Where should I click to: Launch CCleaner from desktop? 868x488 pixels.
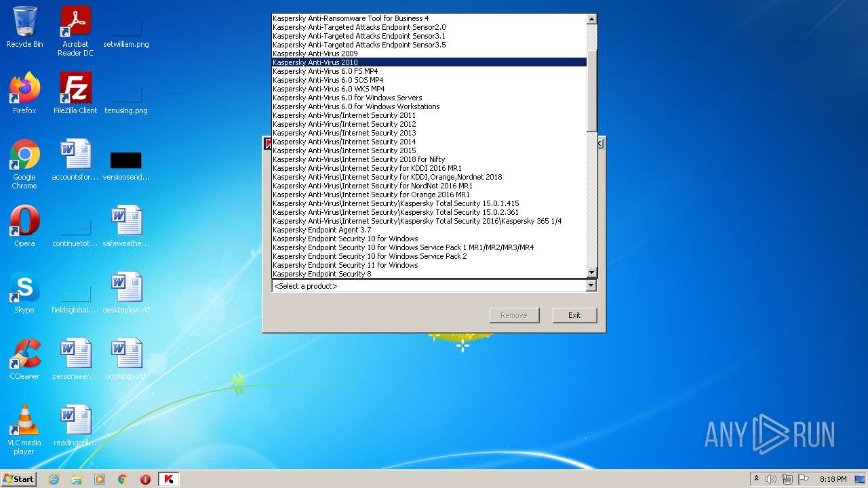(24, 359)
